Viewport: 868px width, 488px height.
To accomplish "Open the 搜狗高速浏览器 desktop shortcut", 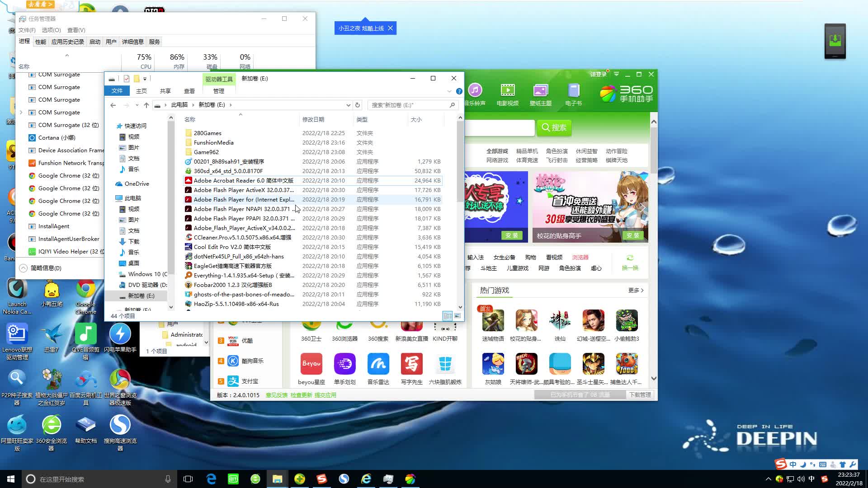I will [x=120, y=432].
